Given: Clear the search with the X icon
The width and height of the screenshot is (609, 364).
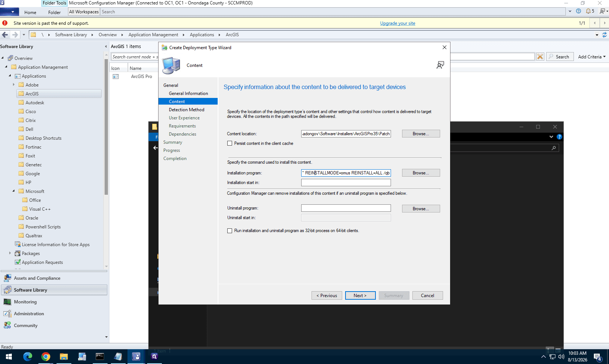Looking at the screenshot, I should point(540,57).
